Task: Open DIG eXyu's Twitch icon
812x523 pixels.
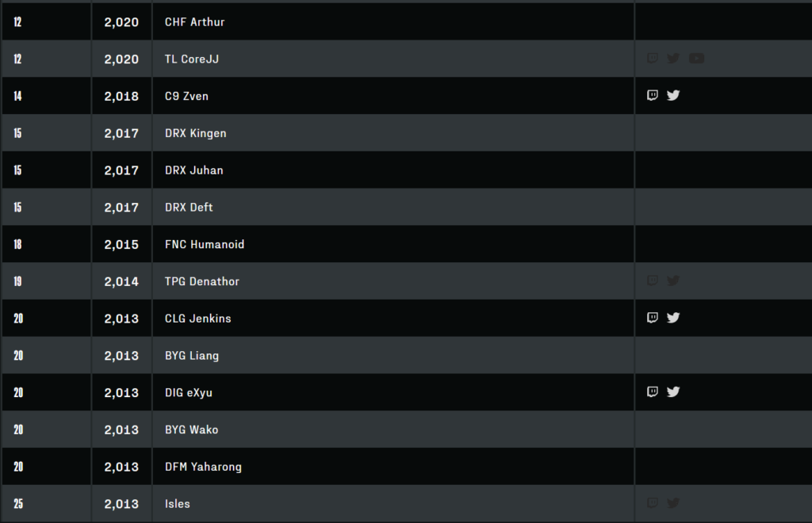Action: coord(653,391)
